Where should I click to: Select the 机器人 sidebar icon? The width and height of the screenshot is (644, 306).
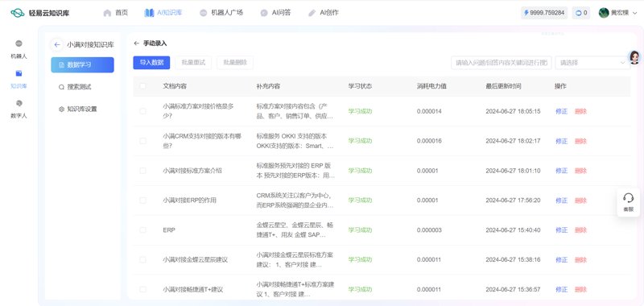click(19, 43)
